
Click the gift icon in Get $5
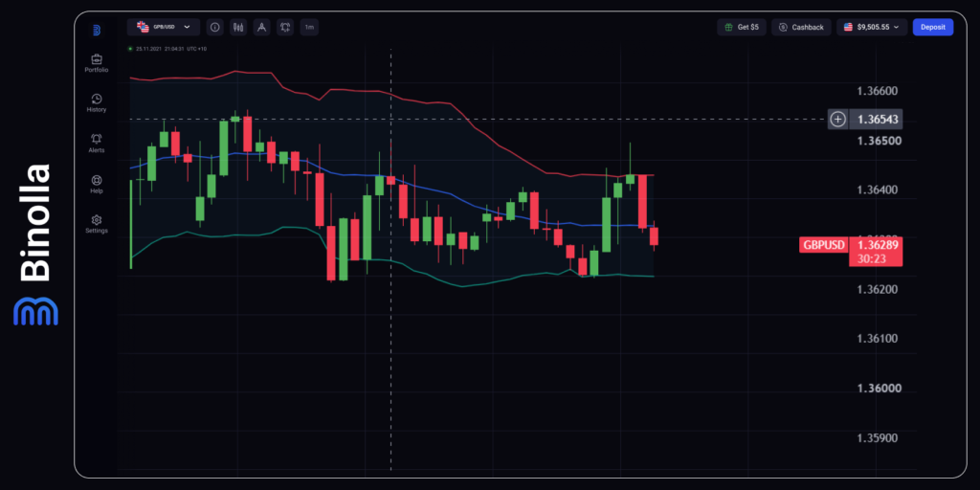pos(729,27)
